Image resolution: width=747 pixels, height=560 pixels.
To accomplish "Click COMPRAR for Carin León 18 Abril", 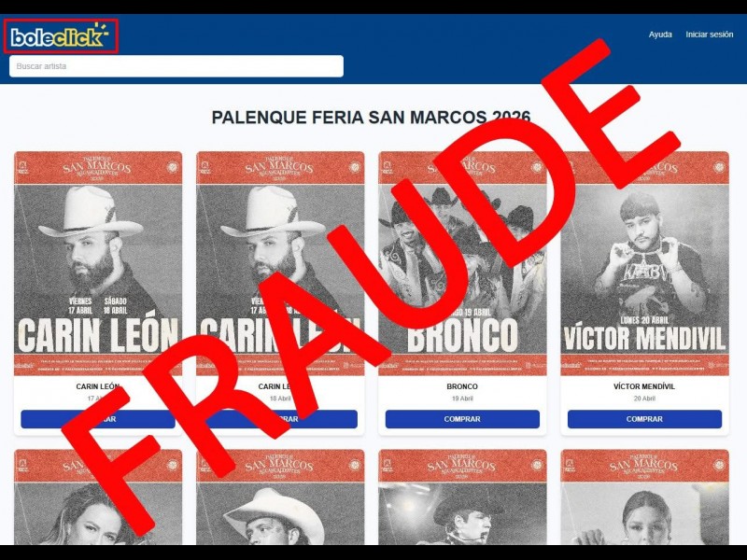I will (x=280, y=419).
